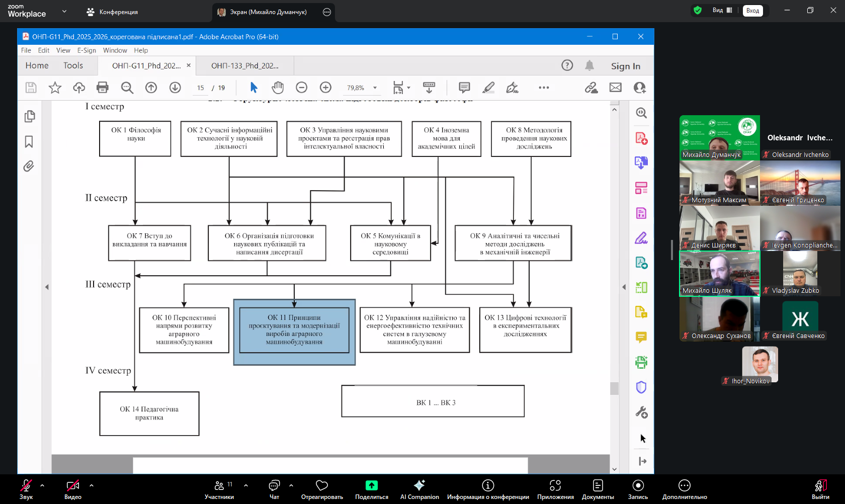The height and width of the screenshot is (504, 845).
Task: Open the E-Sign menu
Action: point(87,50)
